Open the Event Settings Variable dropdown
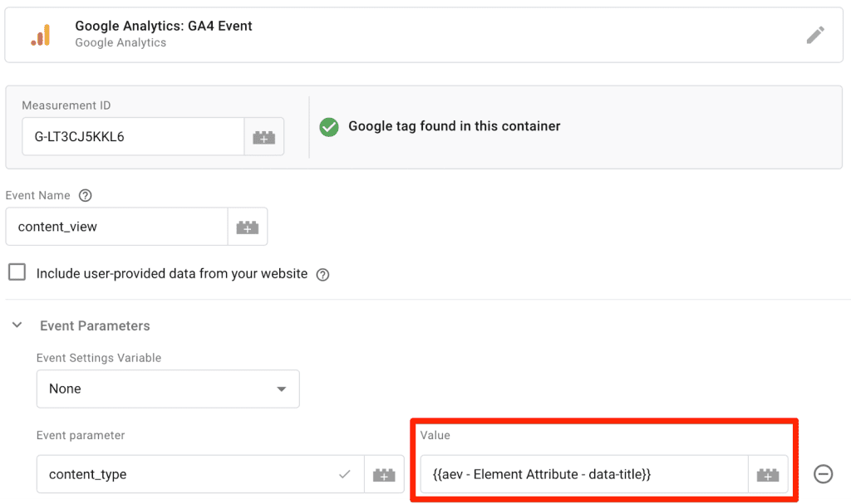Screen dimensions: 851x504 point(167,389)
